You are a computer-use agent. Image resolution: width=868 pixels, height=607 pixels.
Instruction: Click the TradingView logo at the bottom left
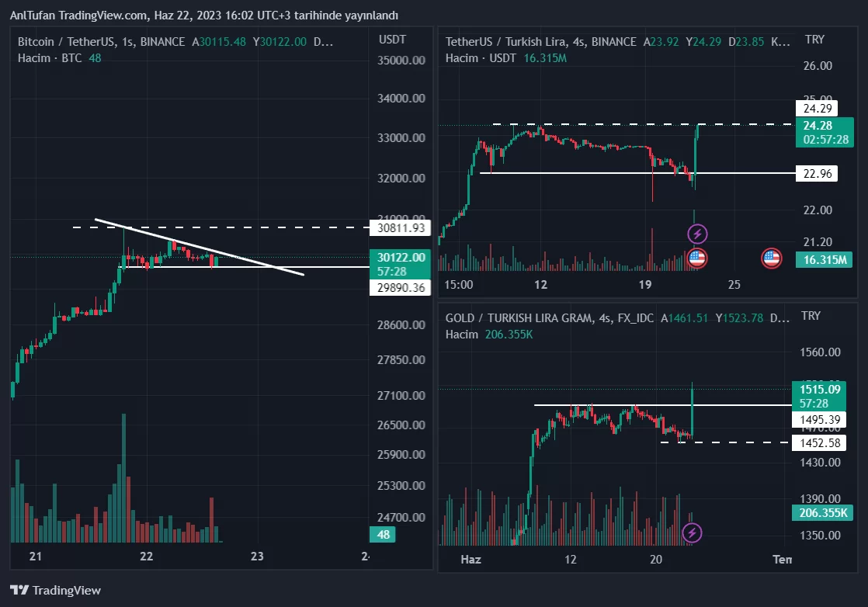[55, 590]
